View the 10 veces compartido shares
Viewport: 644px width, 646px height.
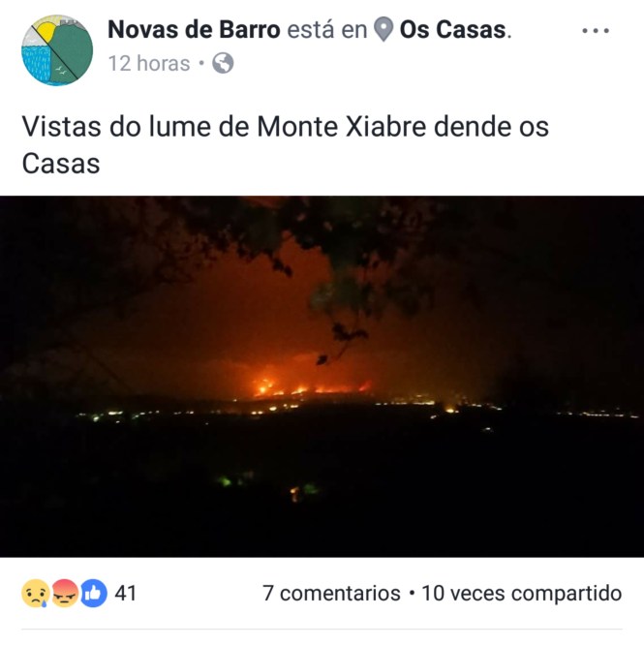point(522,594)
